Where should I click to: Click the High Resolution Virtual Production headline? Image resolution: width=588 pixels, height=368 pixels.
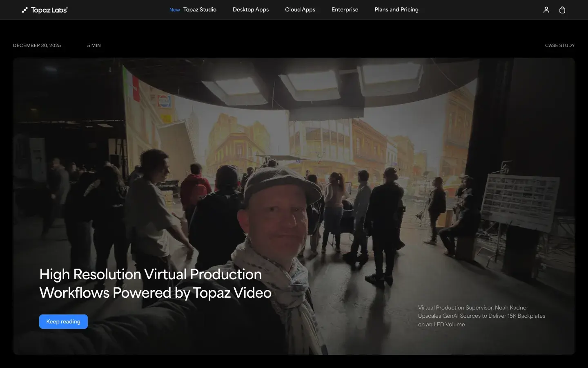tap(155, 283)
